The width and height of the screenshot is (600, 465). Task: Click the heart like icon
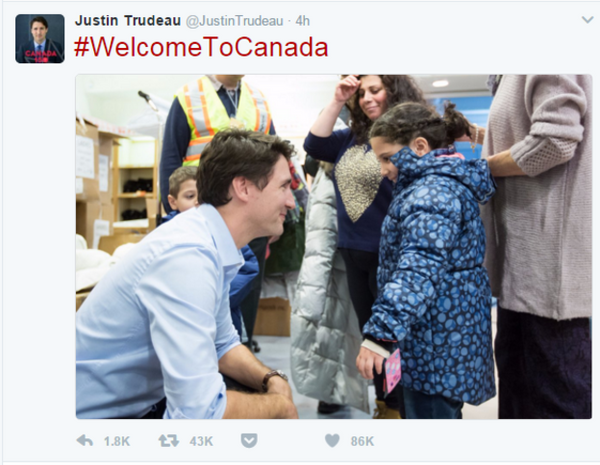pos(332,440)
